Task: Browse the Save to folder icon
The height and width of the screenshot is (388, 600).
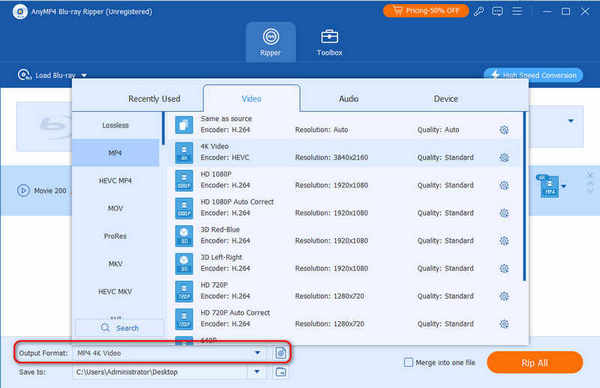Action: click(280, 372)
